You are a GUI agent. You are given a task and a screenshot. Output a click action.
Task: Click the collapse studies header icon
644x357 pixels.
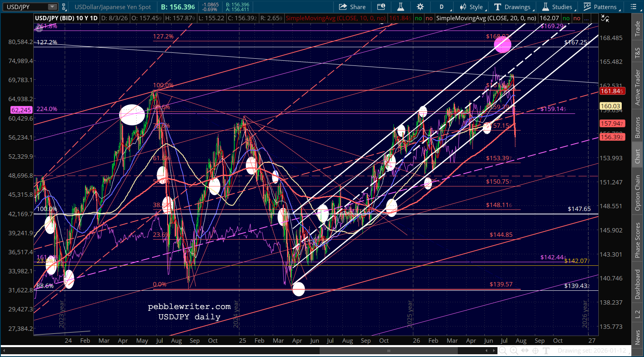point(605,18)
